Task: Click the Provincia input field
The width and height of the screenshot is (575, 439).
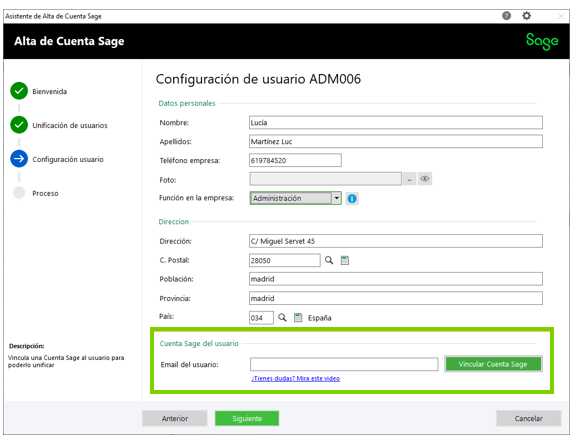Action: tap(396, 298)
